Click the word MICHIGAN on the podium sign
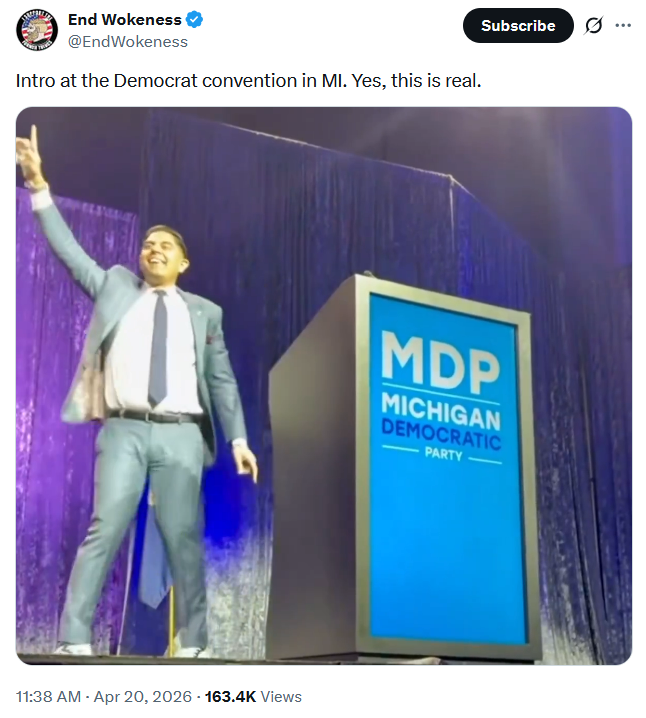This screenshot has height=718, width=646. pos(441,410)
